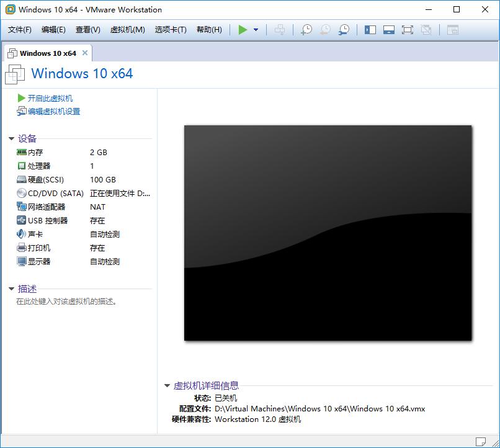Enter full screen mode via toolbar icon
This screenshot has height=448, width=500.
[x=408, y=29]
